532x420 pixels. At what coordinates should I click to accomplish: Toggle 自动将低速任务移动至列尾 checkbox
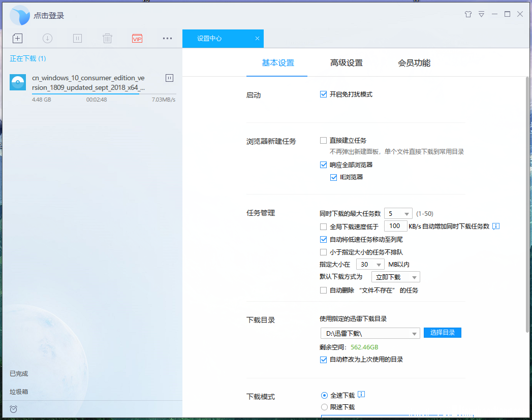coord(323,239)
